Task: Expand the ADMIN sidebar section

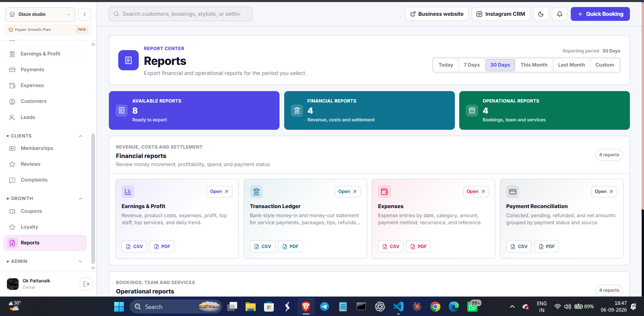Action: 81,262
